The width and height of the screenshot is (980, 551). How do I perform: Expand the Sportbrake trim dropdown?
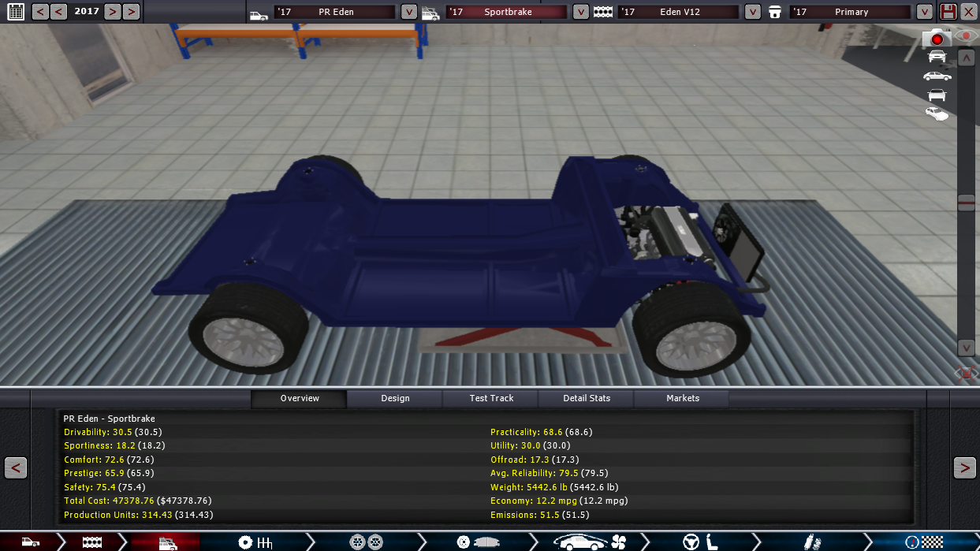click(581, 12)
